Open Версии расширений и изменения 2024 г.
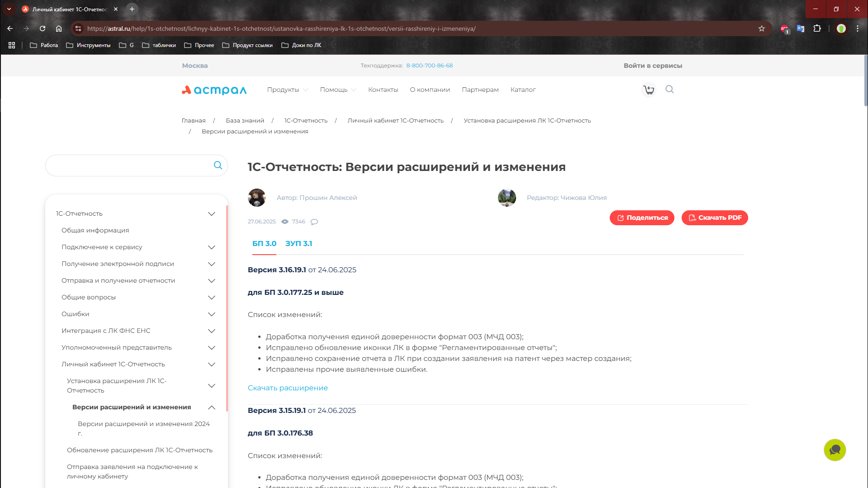 (143, 428)
